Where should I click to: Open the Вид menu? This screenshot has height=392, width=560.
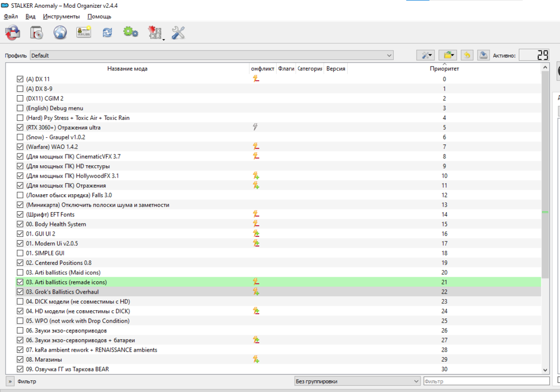[x=30, y=16]
